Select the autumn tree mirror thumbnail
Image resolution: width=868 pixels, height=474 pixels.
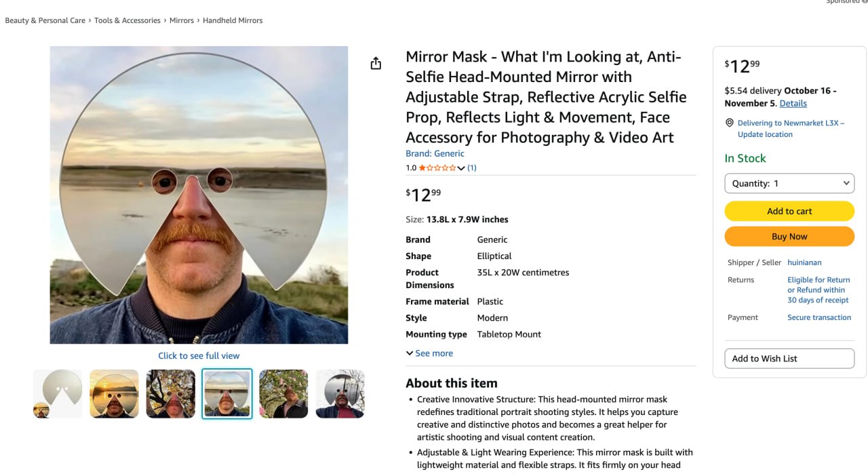point(170,394)
